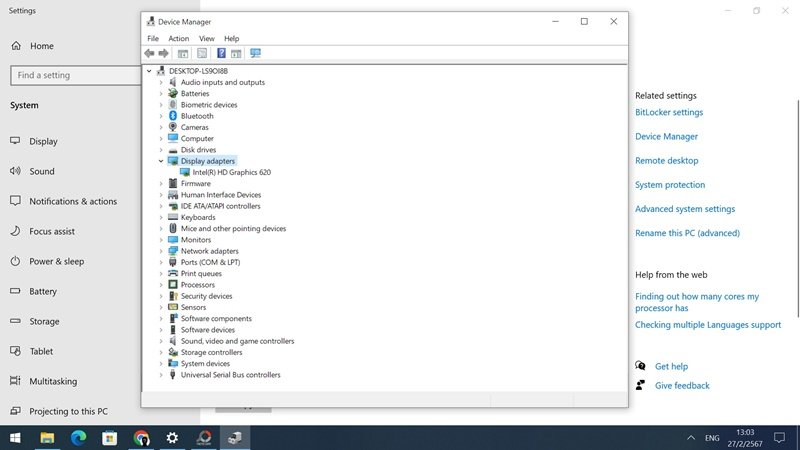Click the Get help icon
Viewport: 800px width, 450px height.
[641, 366]
